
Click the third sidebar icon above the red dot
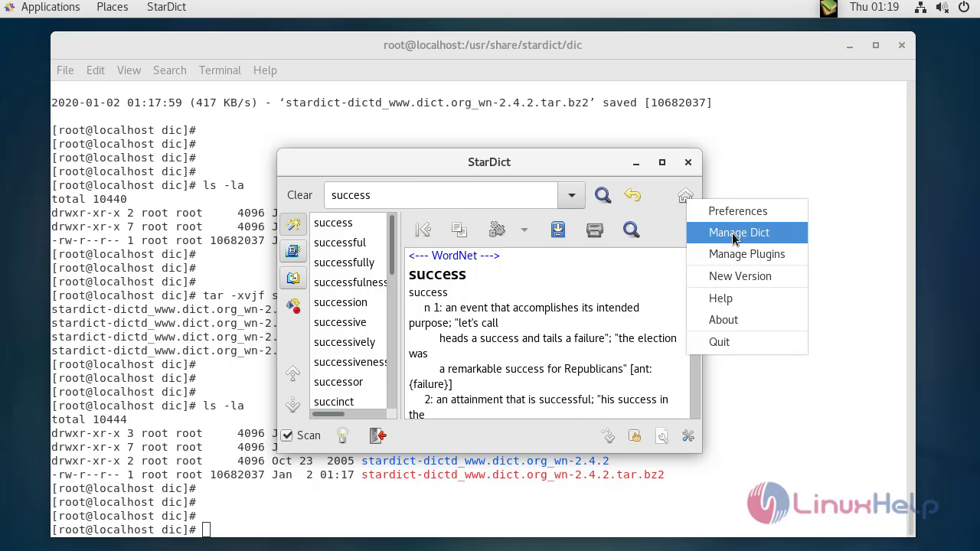click(x=293, y=278)
